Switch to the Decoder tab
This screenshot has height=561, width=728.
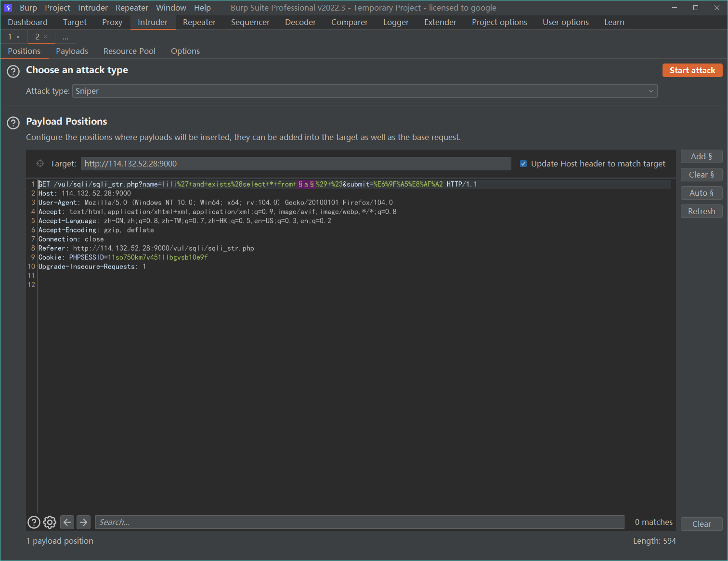(300, 22)
